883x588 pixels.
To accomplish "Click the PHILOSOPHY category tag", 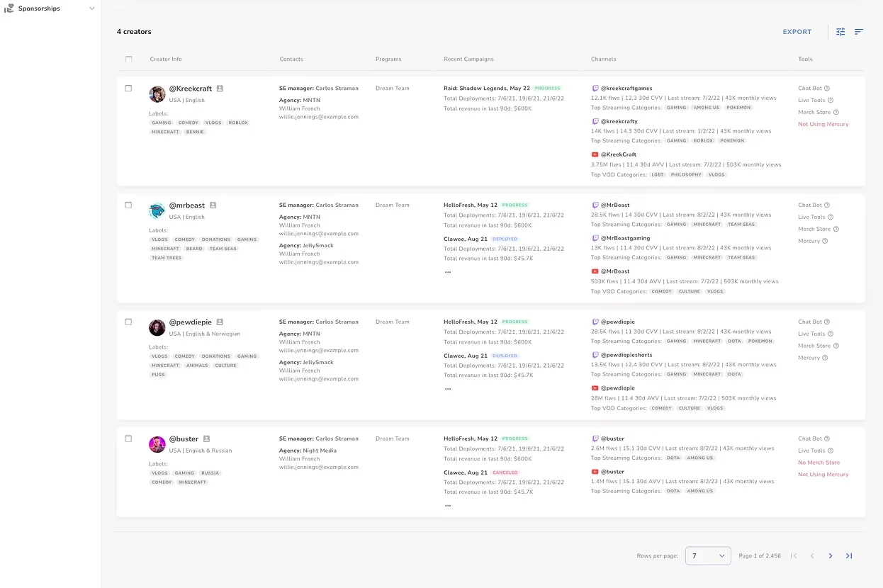I will point(686,174).
